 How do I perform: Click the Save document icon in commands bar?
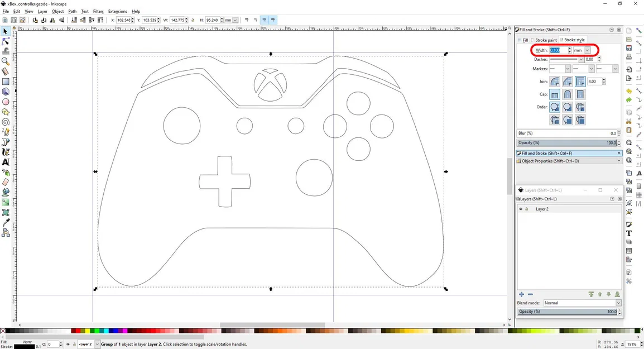[x=629, y=48]
